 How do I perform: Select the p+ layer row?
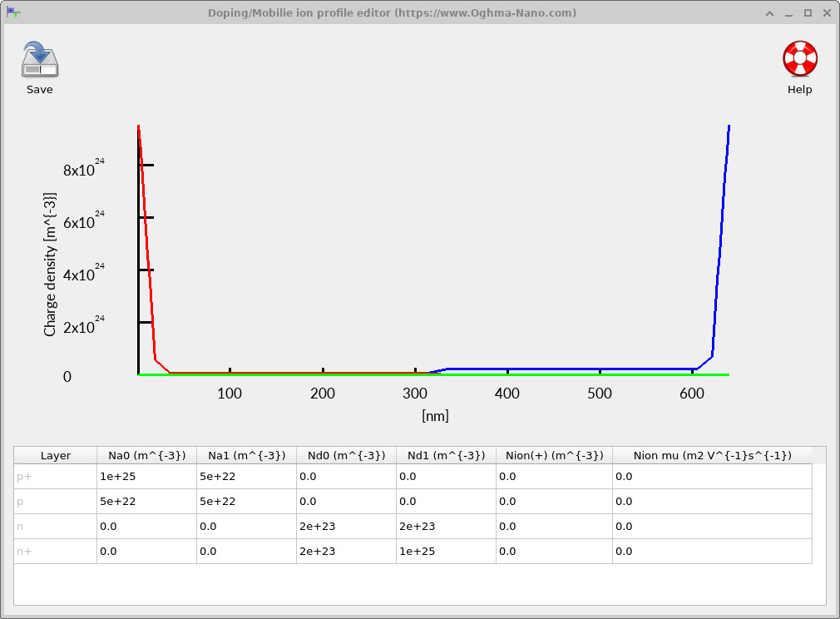tap(54, 476)
